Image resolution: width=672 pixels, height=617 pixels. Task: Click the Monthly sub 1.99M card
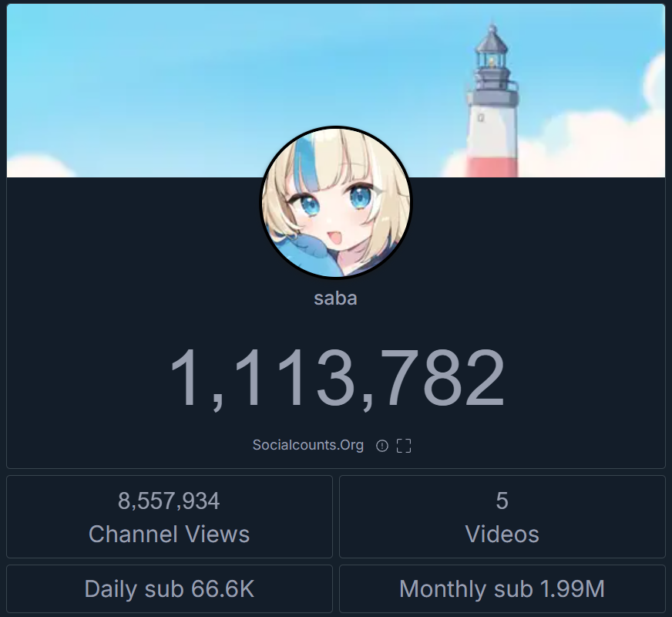[502, 588]
